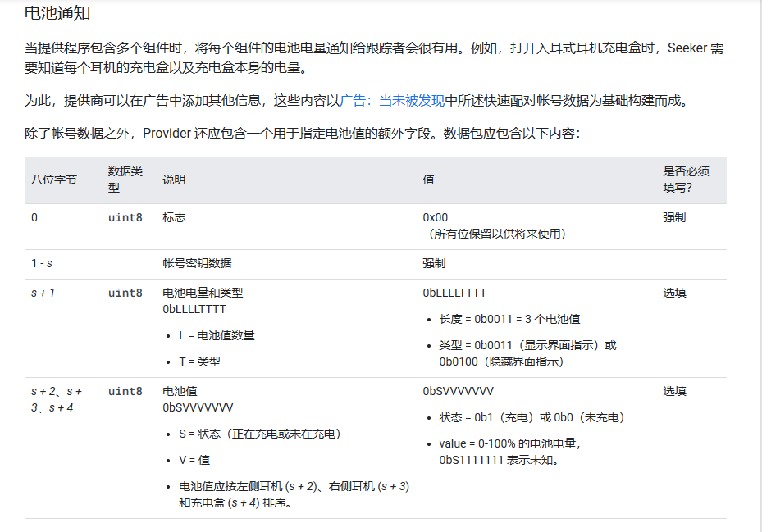Click the s + 2、s + 3、s + 4 octet cell
The height and width of the screenshot is (532, 762).
57,399
